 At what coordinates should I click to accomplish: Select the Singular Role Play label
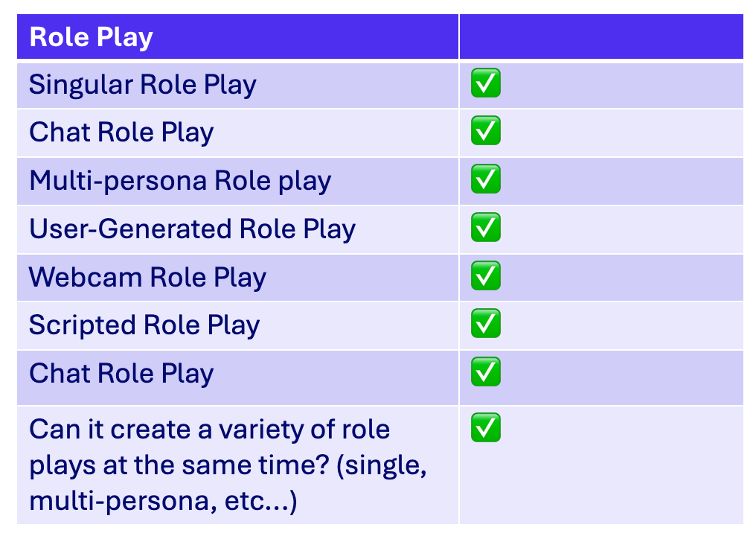pos(142,85)
